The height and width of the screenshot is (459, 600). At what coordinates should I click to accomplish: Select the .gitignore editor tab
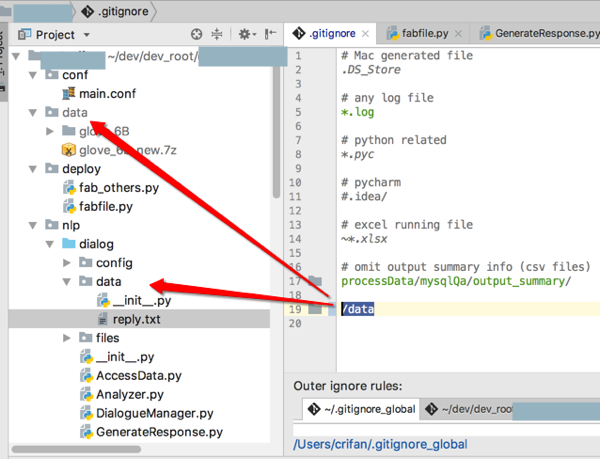click(x=332, y=34)
